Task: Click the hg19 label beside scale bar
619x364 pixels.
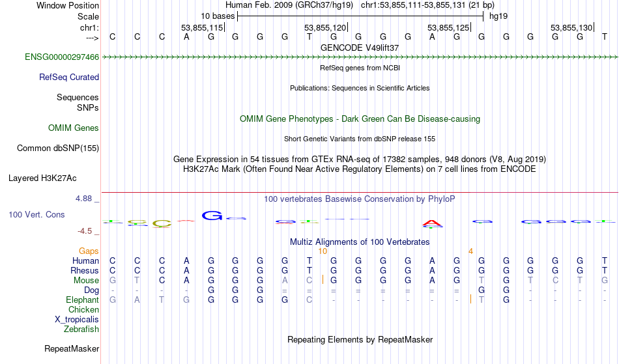Action: (x=498, y=16)
